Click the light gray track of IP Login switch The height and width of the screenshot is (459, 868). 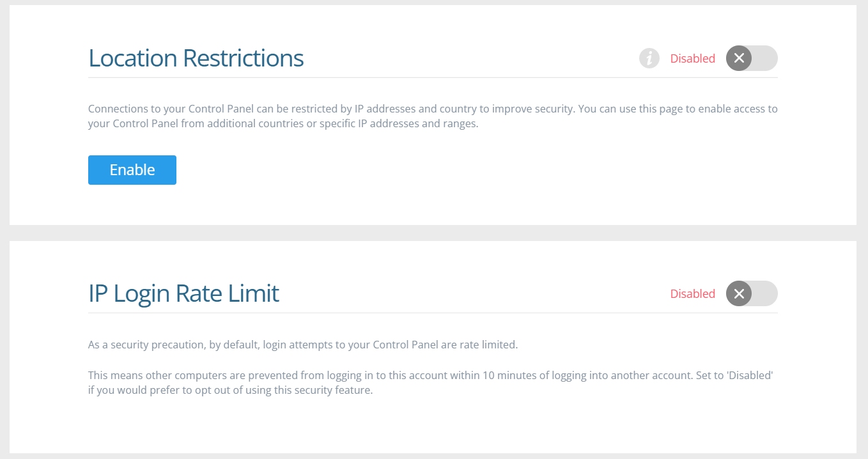pyautogui.click(x=764, y=293)
